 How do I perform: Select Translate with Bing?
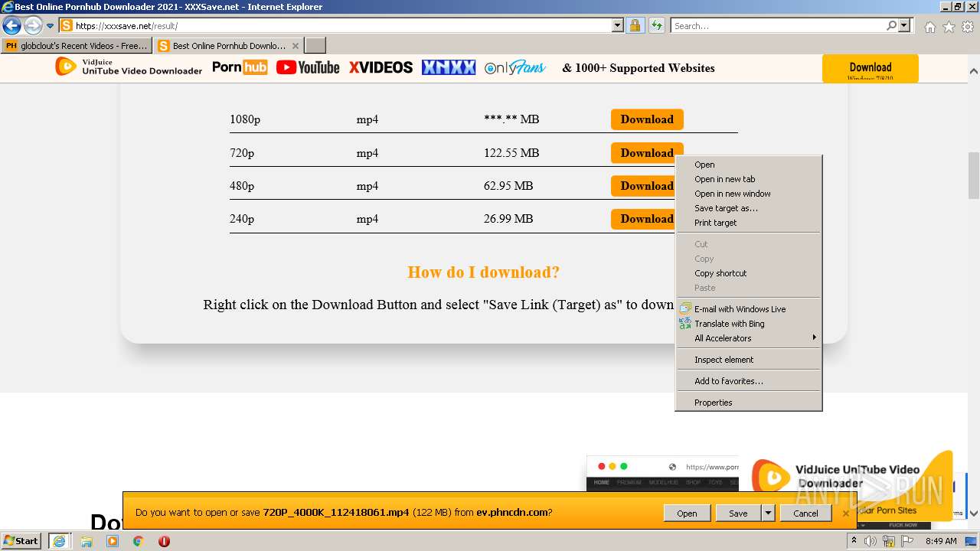click(748, 324)
